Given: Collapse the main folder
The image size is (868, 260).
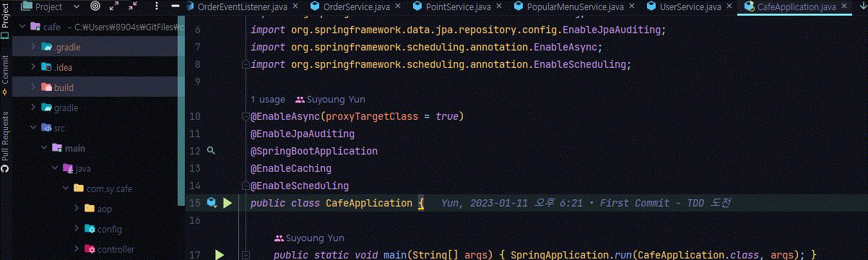Looking at the screenshot, I should click(43, 148).
